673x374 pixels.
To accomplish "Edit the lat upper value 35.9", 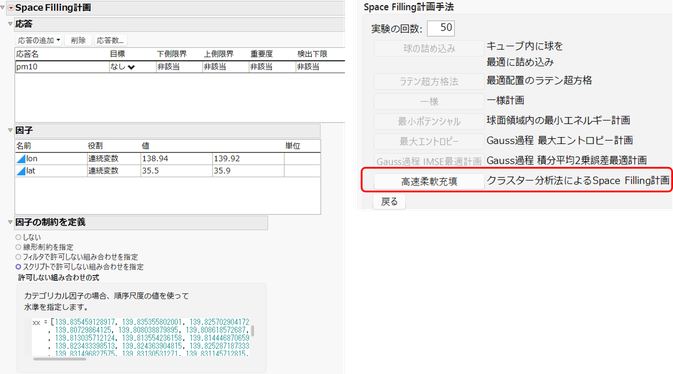I will click(x=248, y=171).
